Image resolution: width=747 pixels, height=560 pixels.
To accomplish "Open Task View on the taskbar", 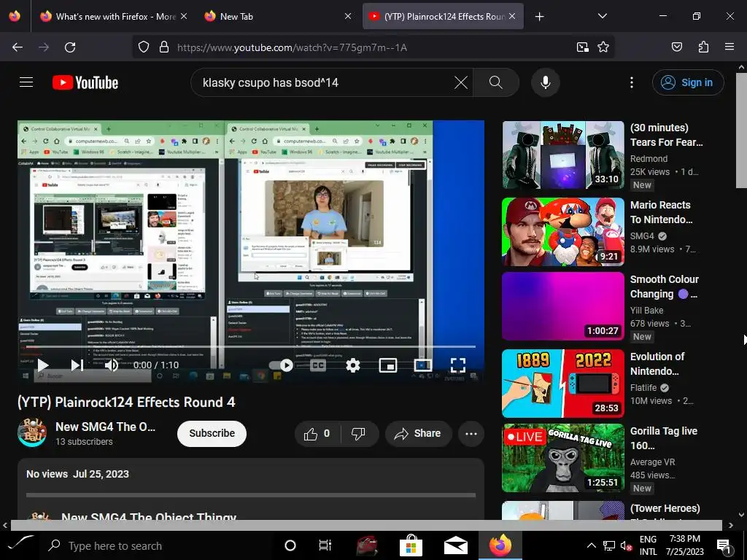I will click(325, 545).
